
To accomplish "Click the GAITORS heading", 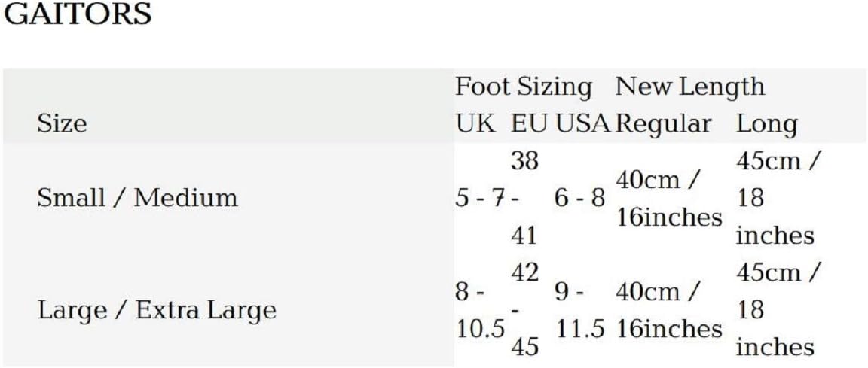I will click(77, 15).
